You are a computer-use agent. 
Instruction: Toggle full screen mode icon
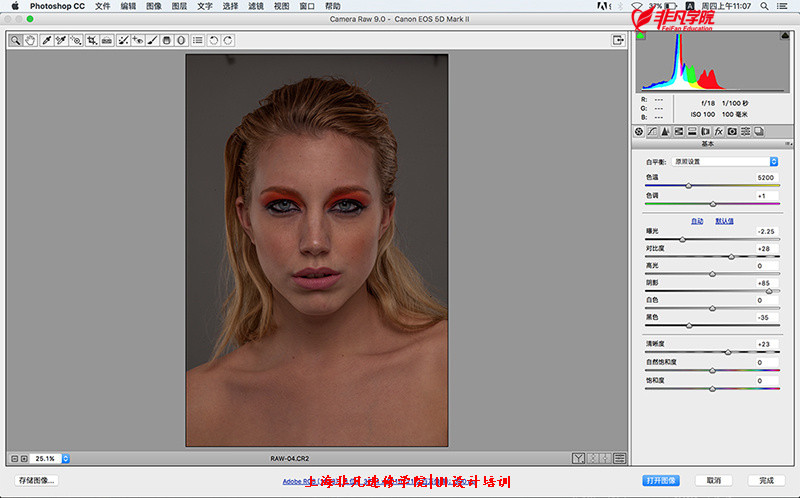click(618, 40)
